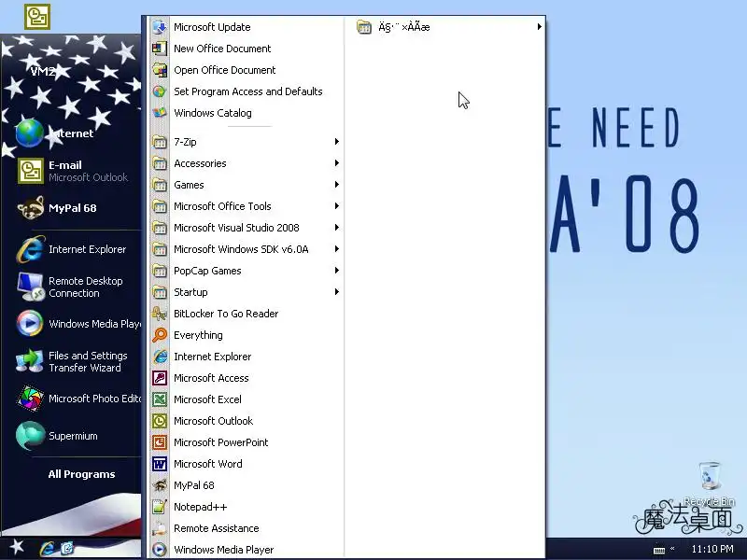Screen dimensions: 747x560
Task: Click the Everything search icon
Action: click(x=160, y=335)
